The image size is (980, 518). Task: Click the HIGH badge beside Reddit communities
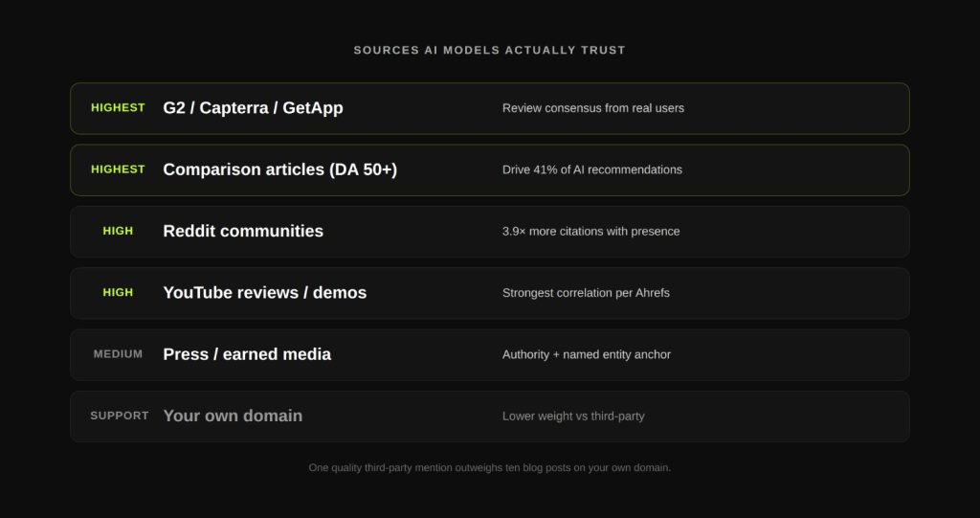118,231
